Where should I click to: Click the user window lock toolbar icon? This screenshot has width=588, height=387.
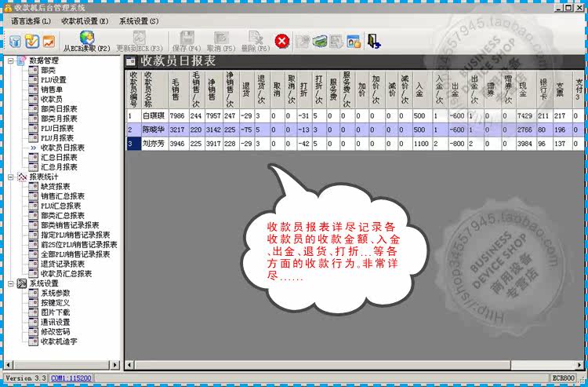pyautogui.click(x=354, y=42)
